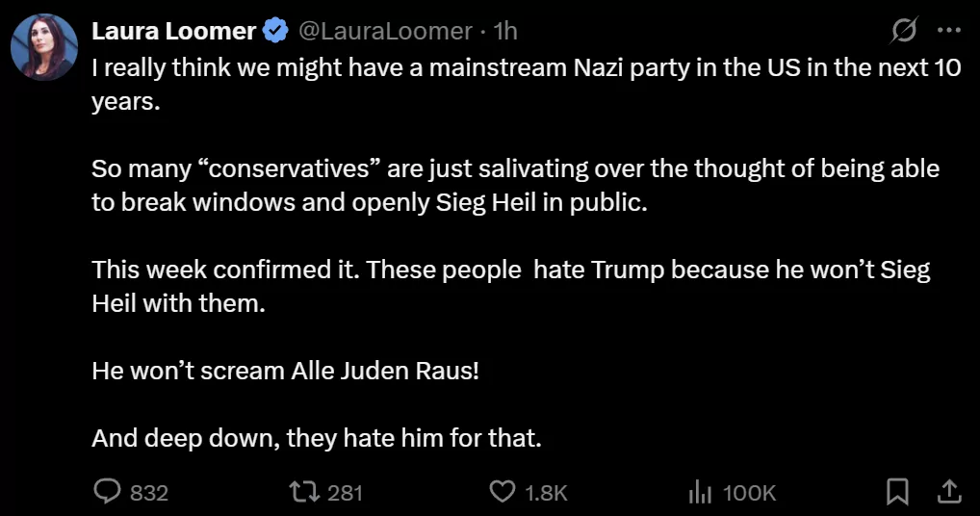
Task: Click the line ending "hate him for that"
Action: pos(317,439)
